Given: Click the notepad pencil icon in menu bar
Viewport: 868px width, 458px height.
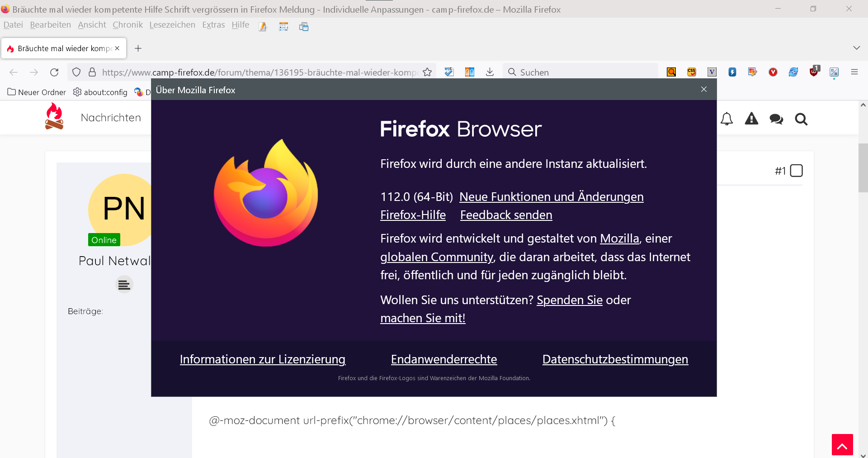Looking at the screenshot, I should coord(263,27).
